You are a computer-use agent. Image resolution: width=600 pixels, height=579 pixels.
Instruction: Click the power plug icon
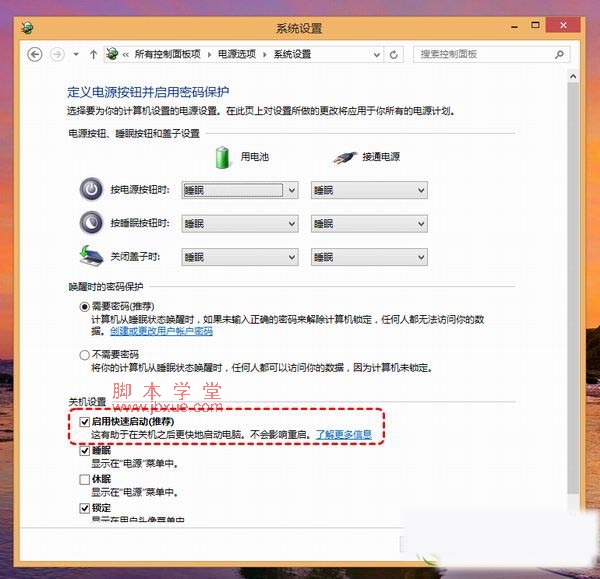344,157
